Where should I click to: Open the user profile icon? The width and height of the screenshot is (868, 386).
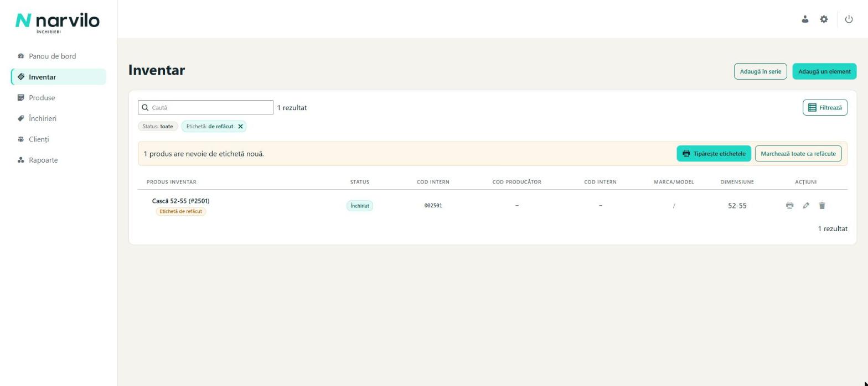coord(805,19)
